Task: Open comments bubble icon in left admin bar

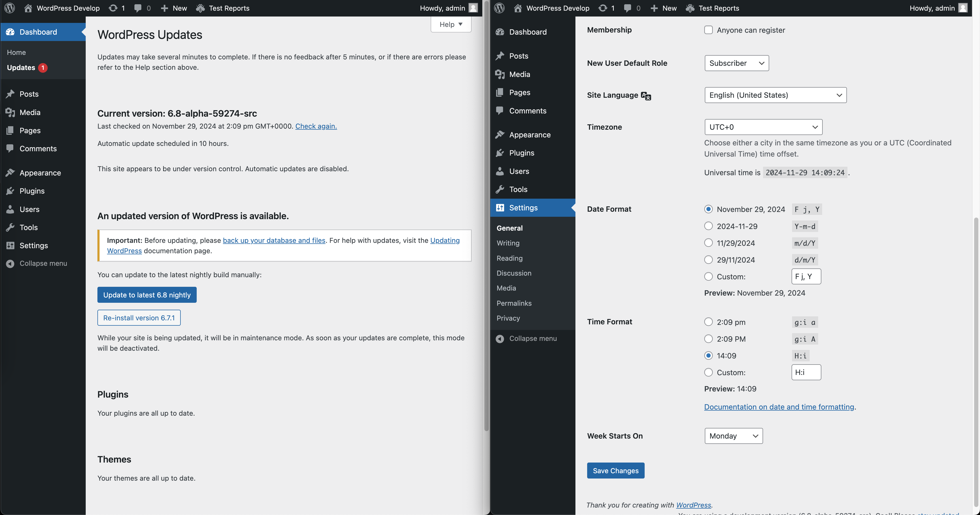Action: point(138,8)
